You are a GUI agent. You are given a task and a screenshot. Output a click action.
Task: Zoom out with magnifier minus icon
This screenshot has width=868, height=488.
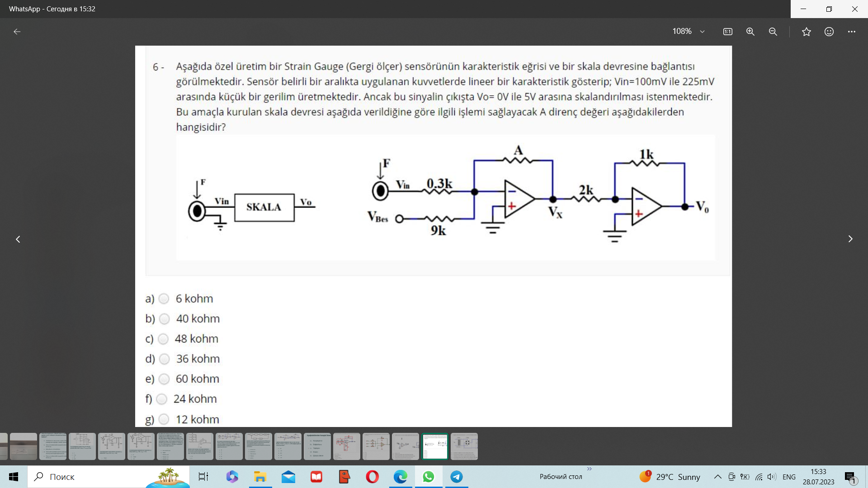click(773, 32)
